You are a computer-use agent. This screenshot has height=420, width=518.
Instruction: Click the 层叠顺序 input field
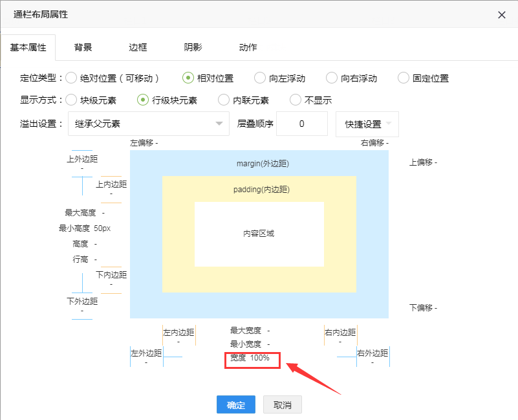[301, 124]
